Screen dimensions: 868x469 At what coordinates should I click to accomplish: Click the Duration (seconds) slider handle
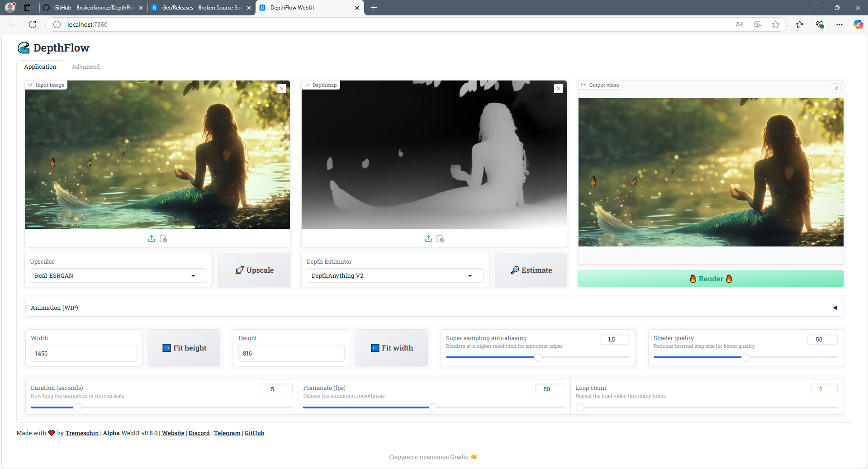click(77, 407)
